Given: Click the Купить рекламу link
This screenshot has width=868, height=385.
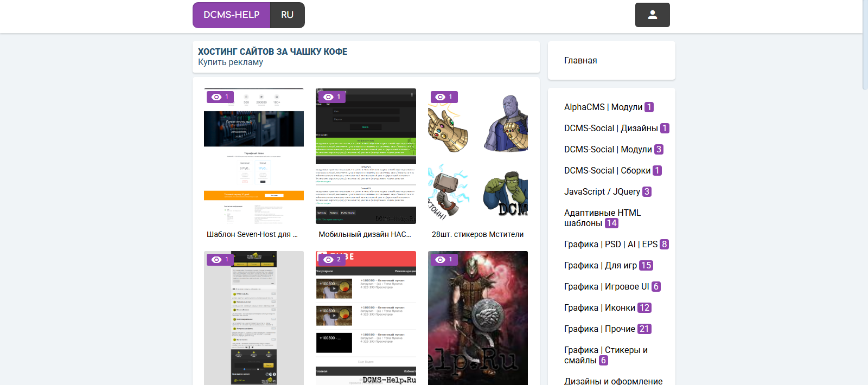Looking at the screenshot, I should tap(231, 62).
